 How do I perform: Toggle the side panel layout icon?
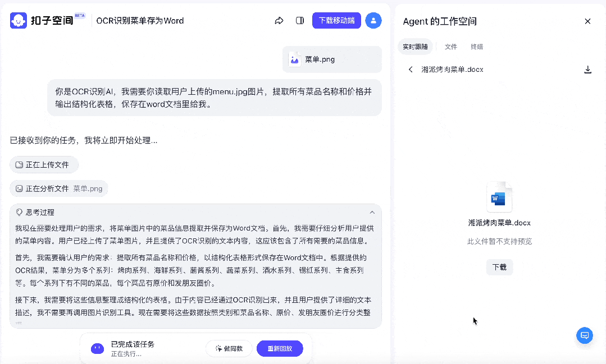[300, 20]
